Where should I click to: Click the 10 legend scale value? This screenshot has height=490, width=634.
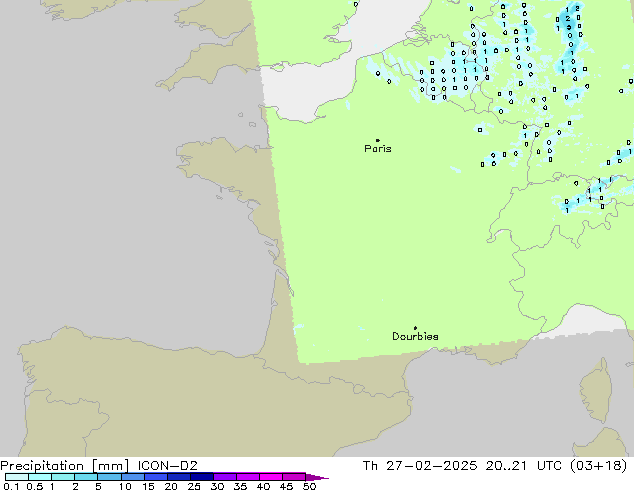[125, 486]
